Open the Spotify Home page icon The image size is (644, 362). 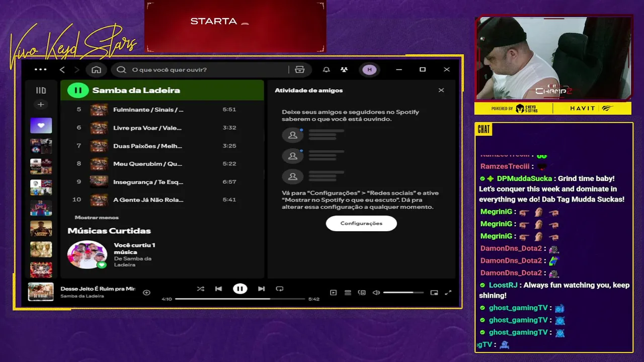click(96, 69)
